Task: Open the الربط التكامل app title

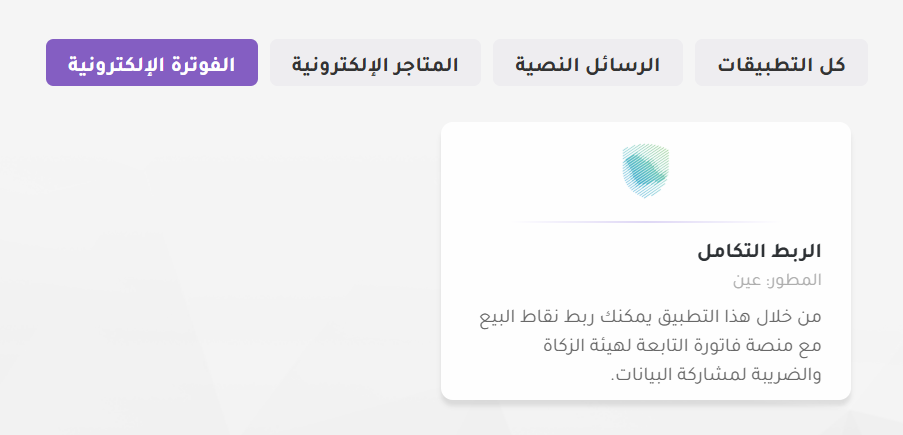Action: point(759,251)
